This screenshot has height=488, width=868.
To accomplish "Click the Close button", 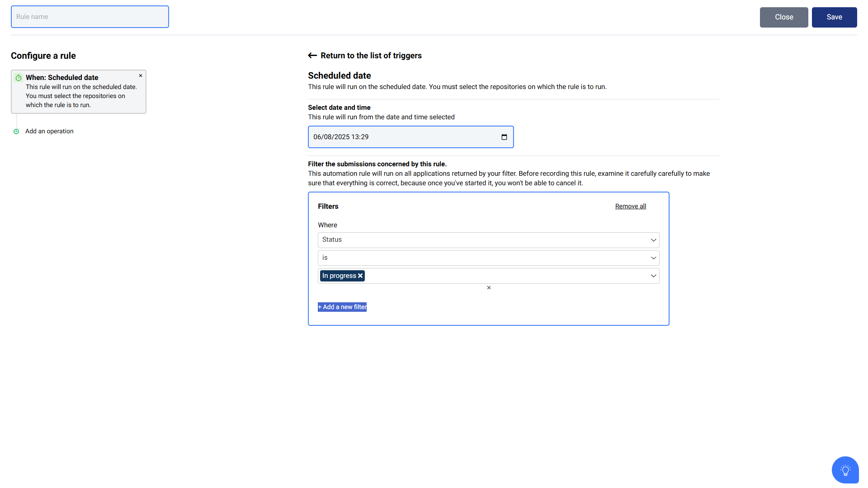I will [784, 17].
